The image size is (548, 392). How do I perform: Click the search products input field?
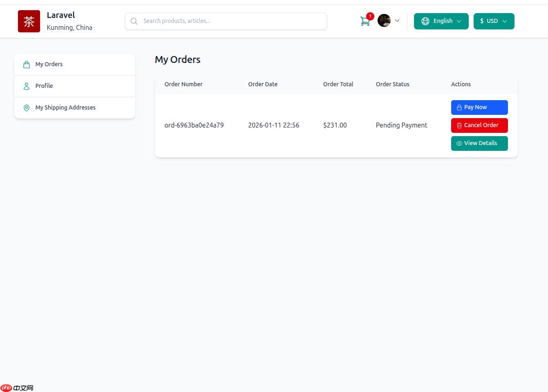tap(226, 21)
